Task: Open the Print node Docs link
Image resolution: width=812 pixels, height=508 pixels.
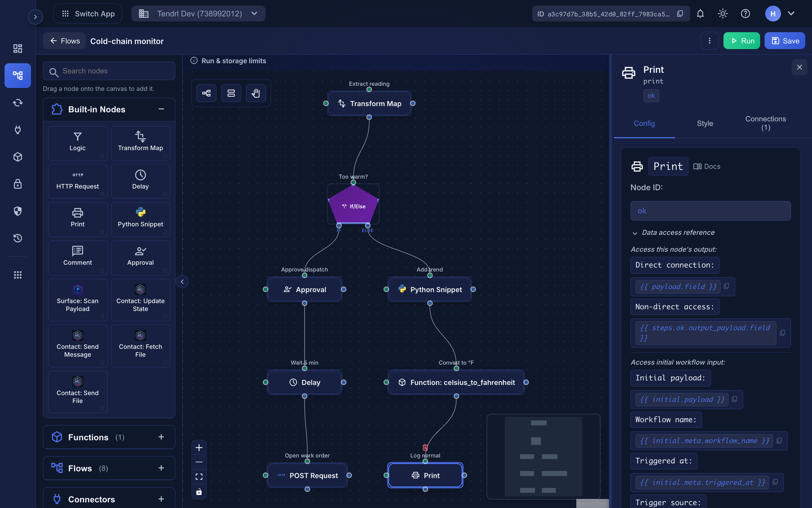Action: click(707, 166)
